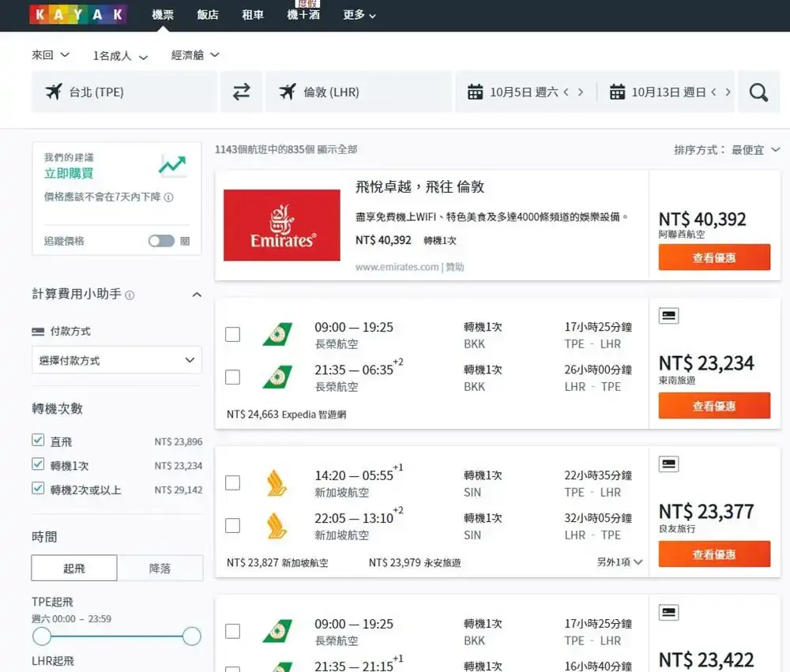Click payment card icon on NT$ 23,422 result
790x672 pixels.
coord(668,613)
